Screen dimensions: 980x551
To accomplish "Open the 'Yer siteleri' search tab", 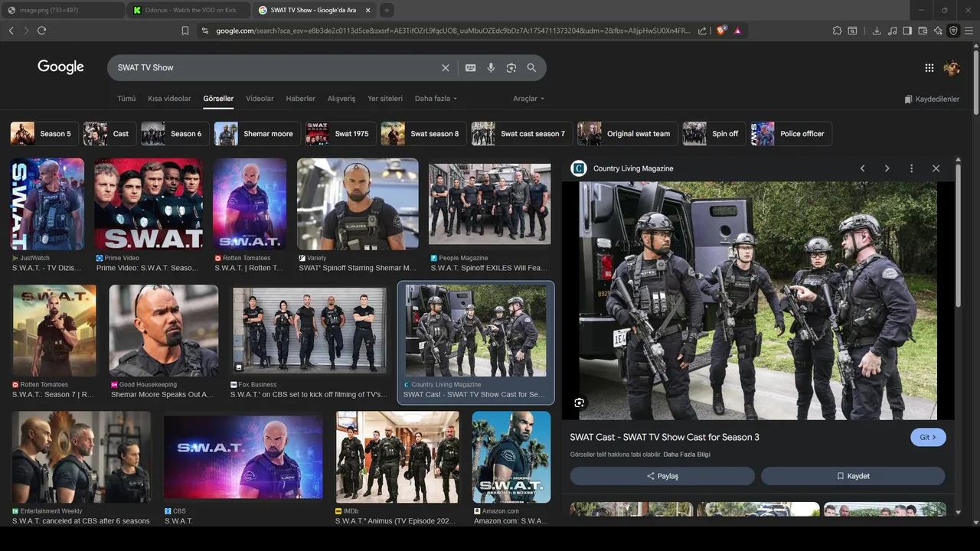I will point(385,99).
